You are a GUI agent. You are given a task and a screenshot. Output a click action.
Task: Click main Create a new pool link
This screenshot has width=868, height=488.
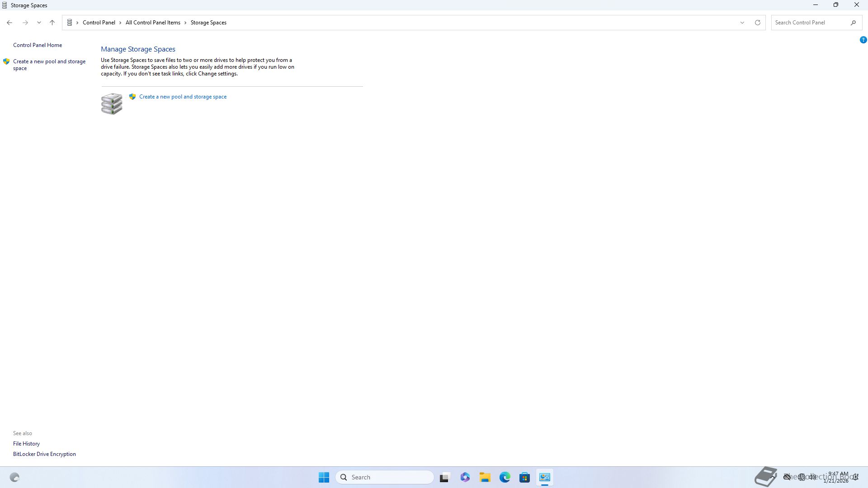(x=183, y=97)
